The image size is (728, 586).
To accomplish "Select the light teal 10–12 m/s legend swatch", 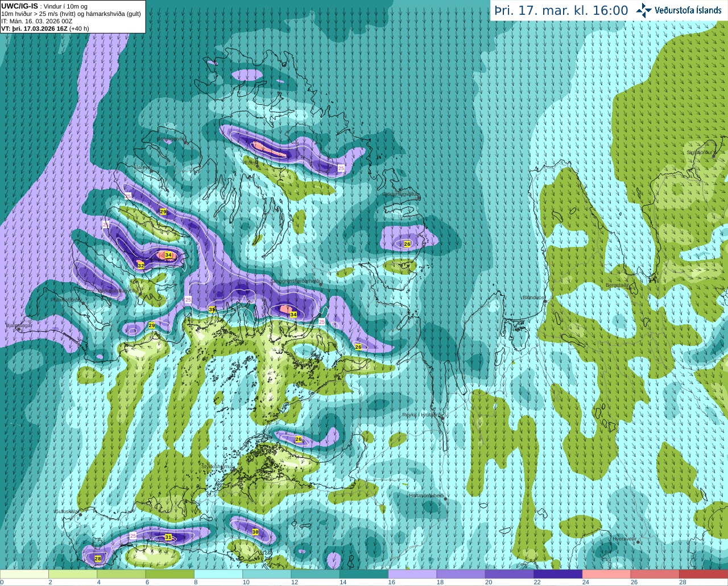I will (267, 574).
